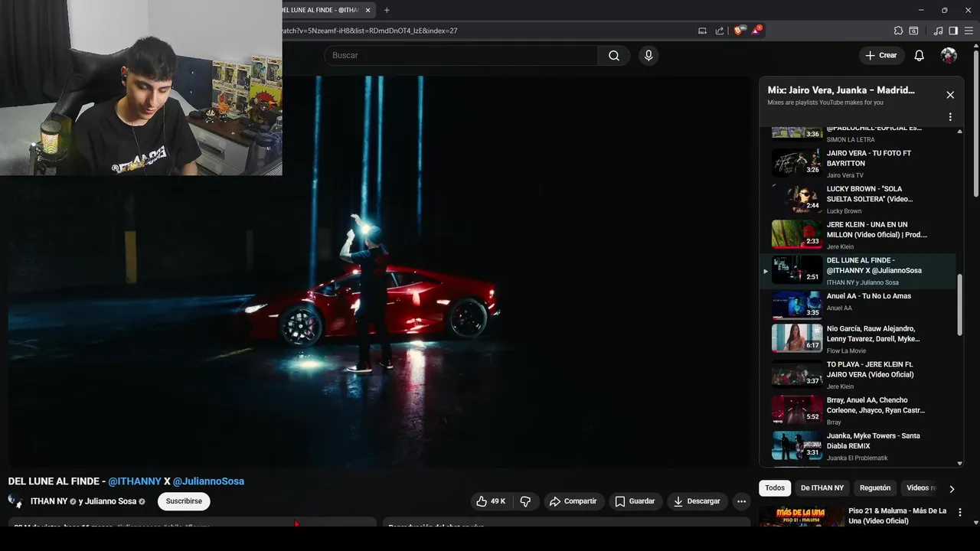Focus the Buscar search field
980x551 pixels.
coord(461,55)
